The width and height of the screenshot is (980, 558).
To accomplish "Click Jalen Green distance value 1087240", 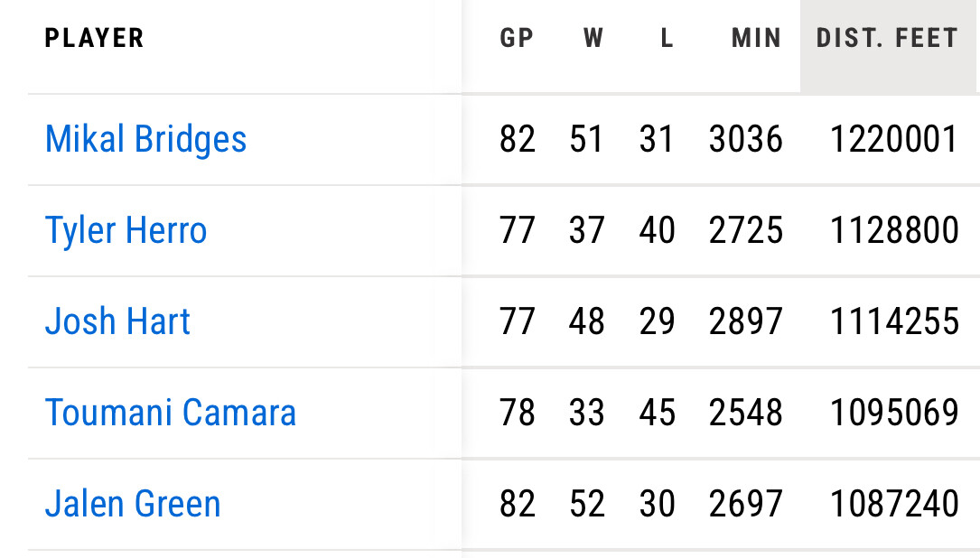I will (894, 504).
